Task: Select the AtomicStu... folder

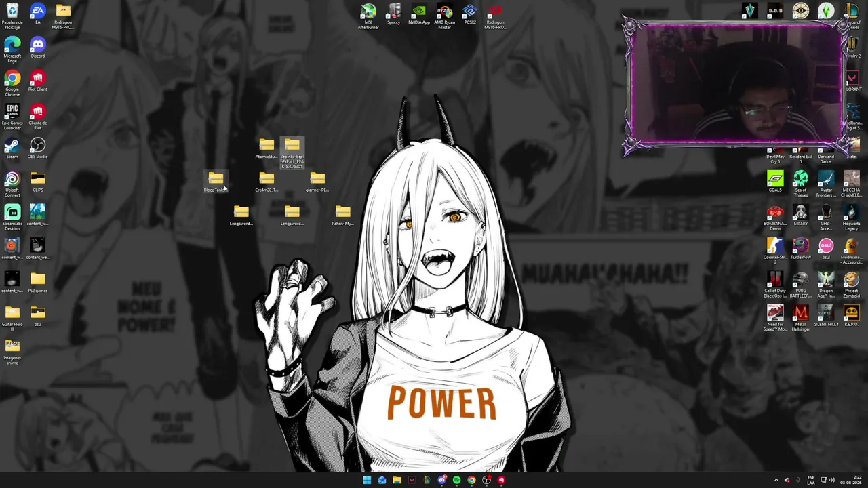Action: click(x=267, y=148)
